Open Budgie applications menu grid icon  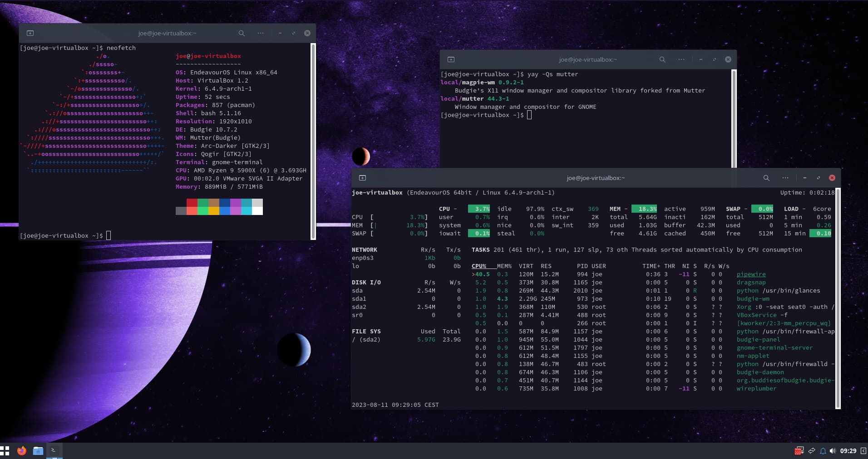point(5,451)
